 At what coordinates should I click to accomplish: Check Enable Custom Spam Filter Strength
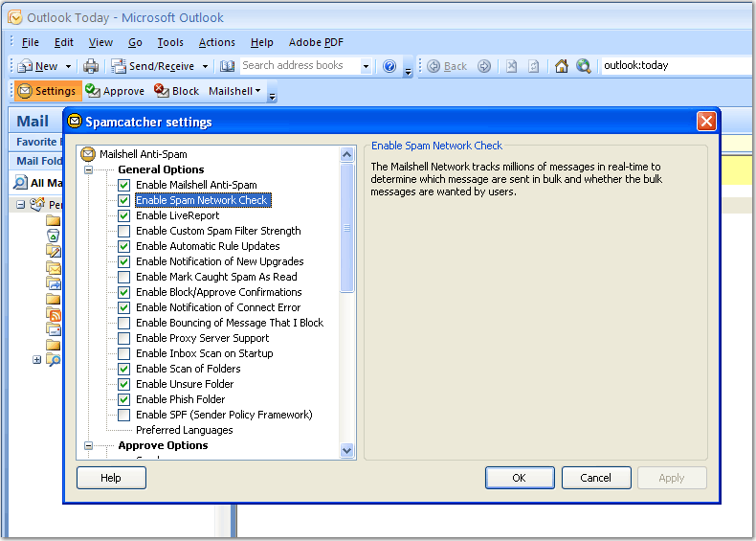[124, 231]
